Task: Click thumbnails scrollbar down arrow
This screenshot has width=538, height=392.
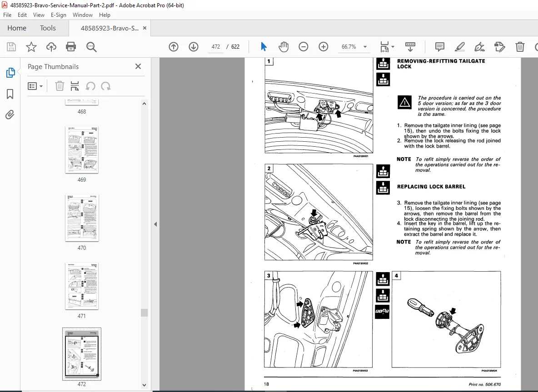Action: (x=144, y=386)
